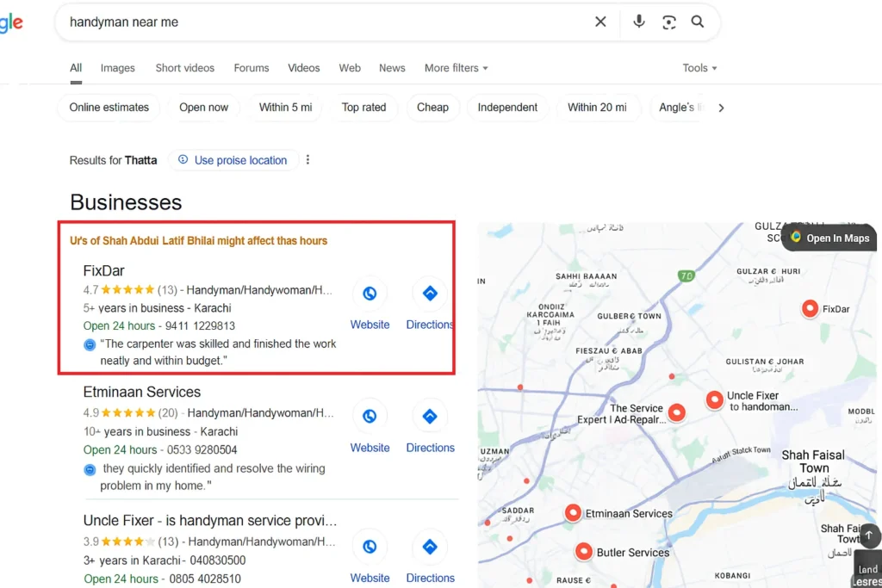Viewport: 882px width, 588px height.
Task: Click FixDar 4.7 star rating
Action: [x=129, y=290]
